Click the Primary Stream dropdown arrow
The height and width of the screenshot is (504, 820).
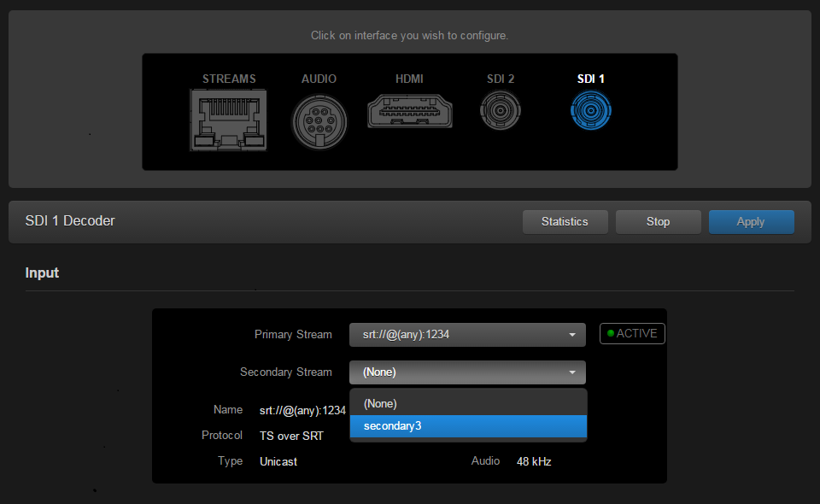point(572,334)
